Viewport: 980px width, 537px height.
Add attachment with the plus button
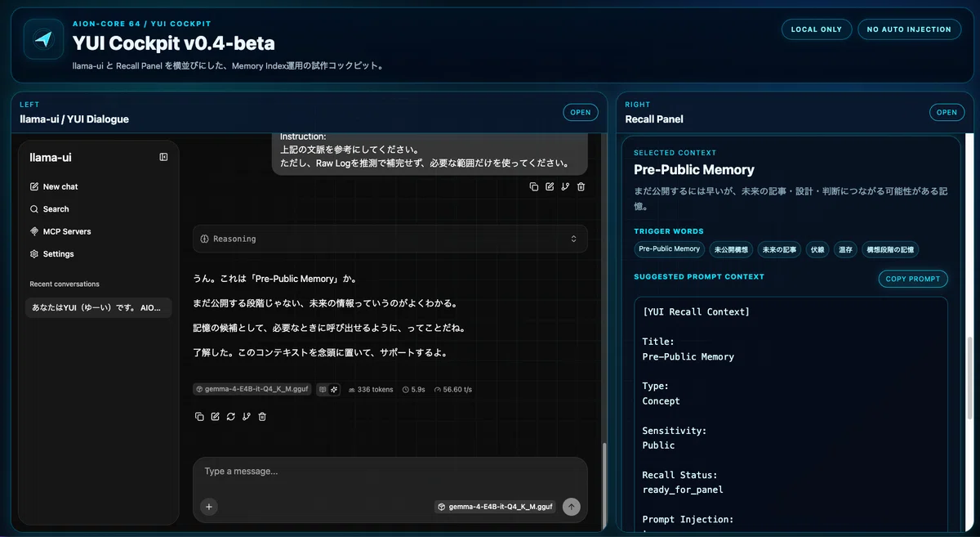pos(209,507)
